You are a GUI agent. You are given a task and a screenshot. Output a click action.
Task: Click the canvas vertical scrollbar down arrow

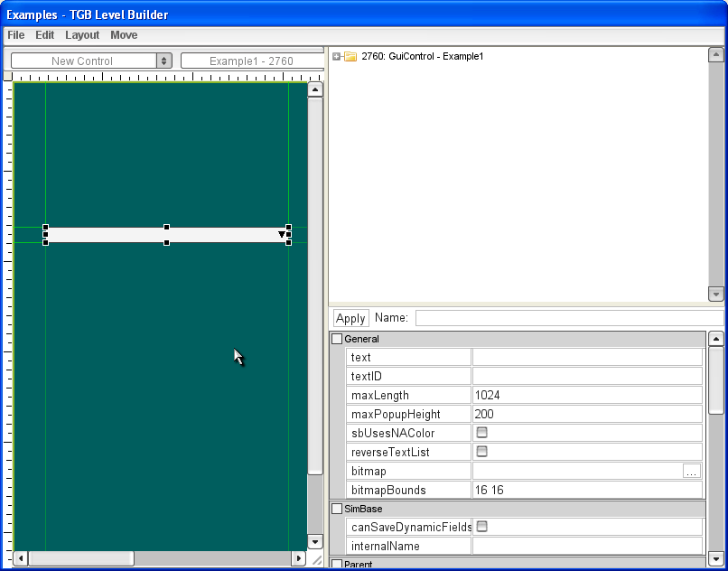[x=315, y=542]
